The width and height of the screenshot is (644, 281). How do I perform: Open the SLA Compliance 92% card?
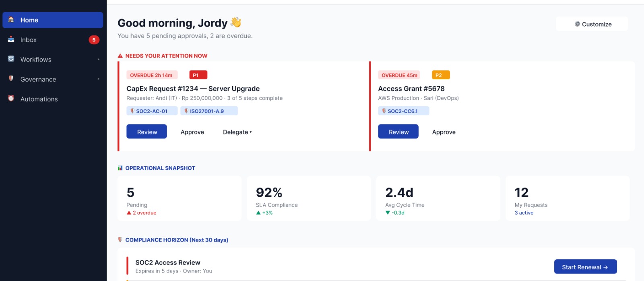tap(309, 198)
